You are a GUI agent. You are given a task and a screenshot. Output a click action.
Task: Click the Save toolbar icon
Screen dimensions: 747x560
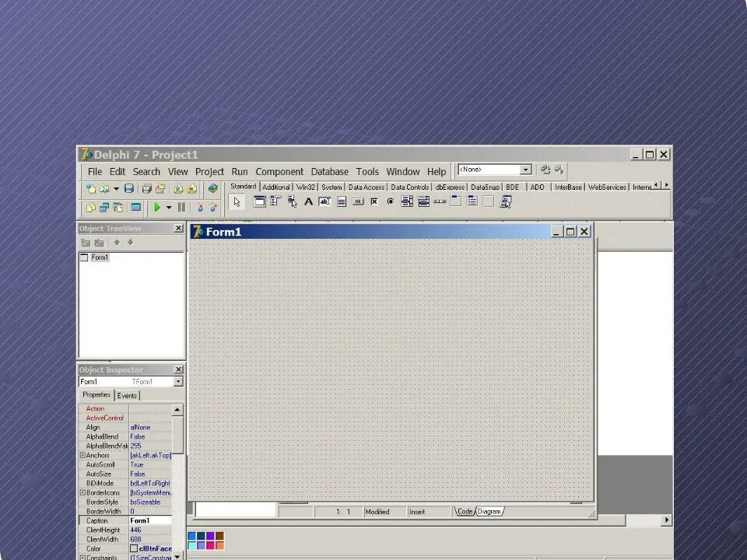(x=128, y=188)
